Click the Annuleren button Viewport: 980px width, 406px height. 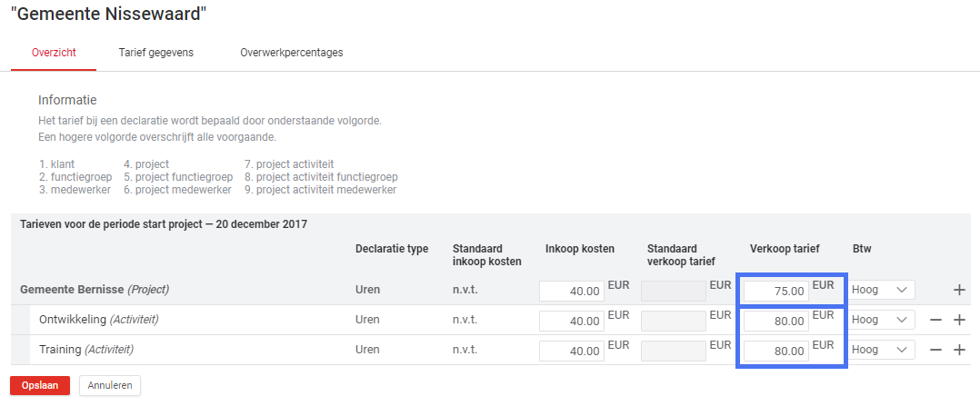pos(110,385)
